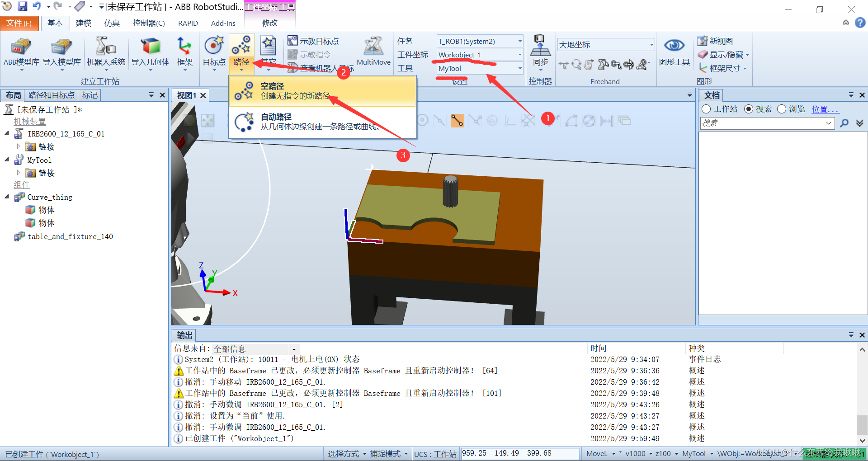Choose 自动路径 from the path menu

pyautogui.click(x=322, y=122)
